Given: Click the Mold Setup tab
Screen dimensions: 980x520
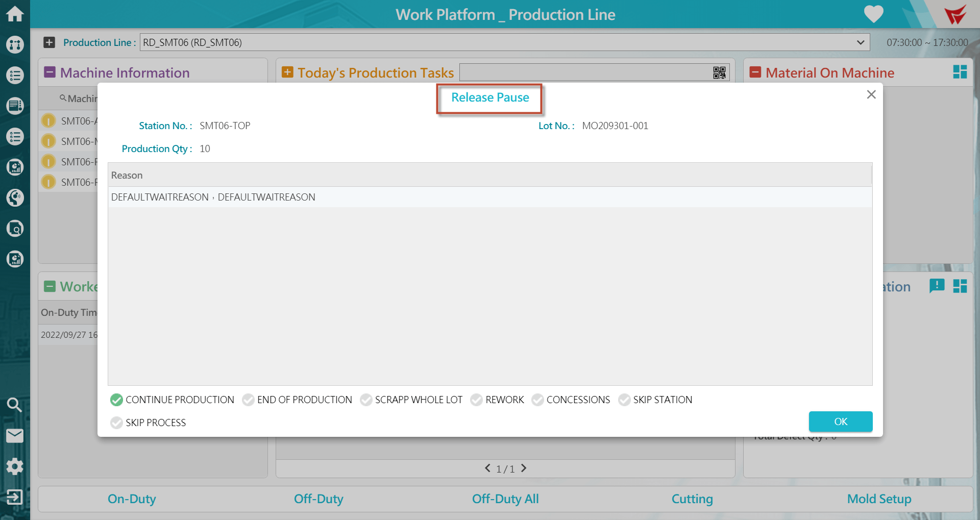Looking at the screenshot, I should (879, 499).
